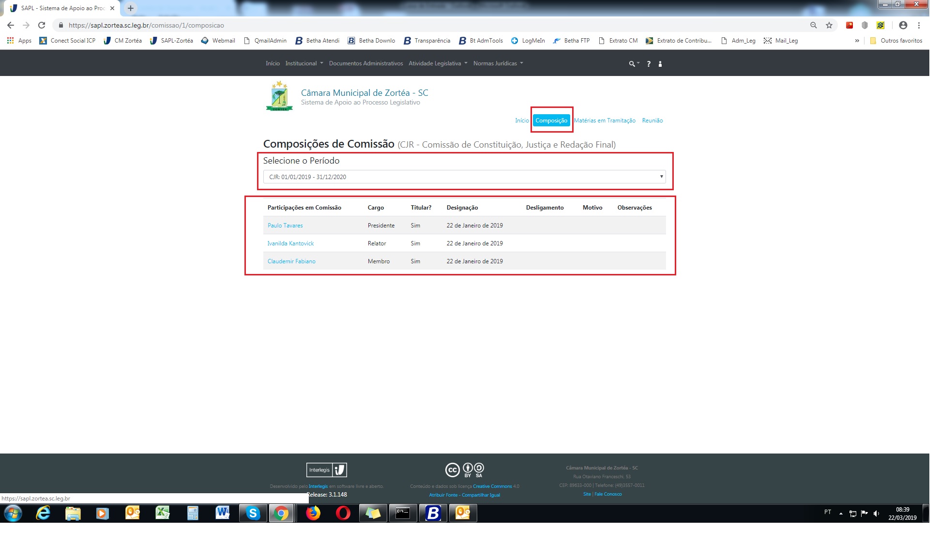Open the Atividade Legislativa dropdown menu
This screenshot has height=560, width=940.
pyautogui.click(x=438, y=63)
